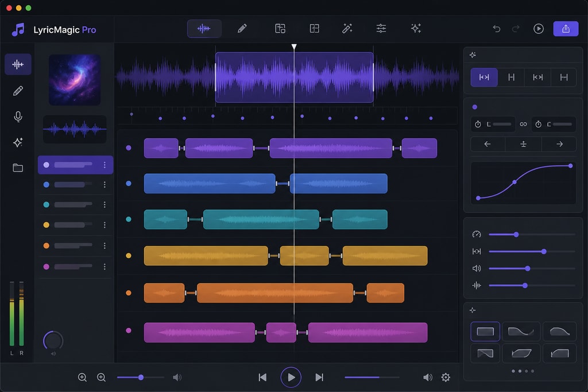Open the folder library in left sidebar
588x392 pixels.
[18, 168]
